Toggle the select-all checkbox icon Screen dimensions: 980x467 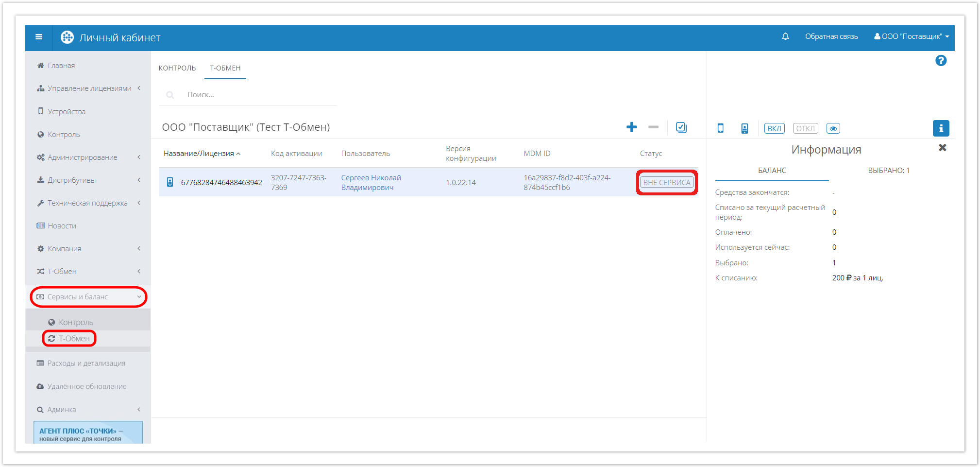681,127
